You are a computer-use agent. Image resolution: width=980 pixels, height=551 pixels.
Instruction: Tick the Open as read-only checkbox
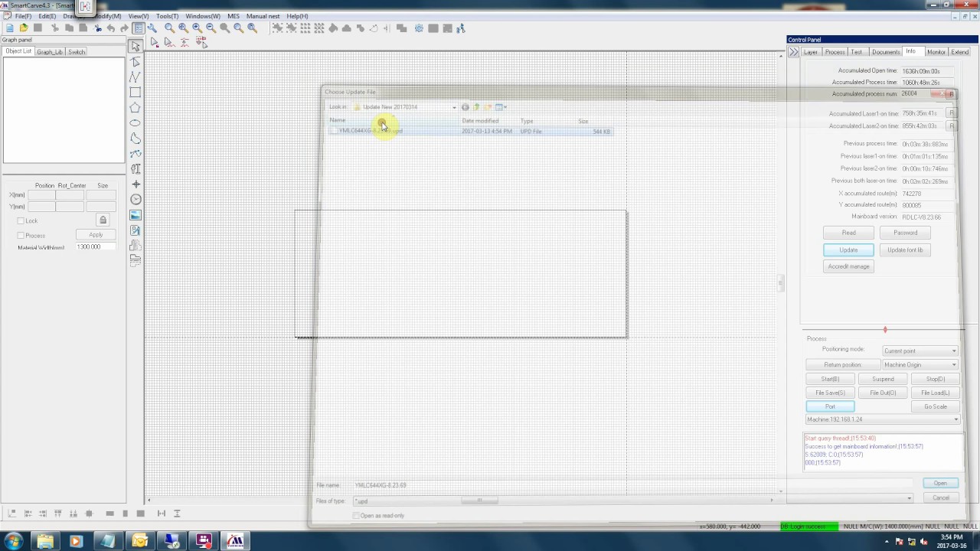(356, 516)
